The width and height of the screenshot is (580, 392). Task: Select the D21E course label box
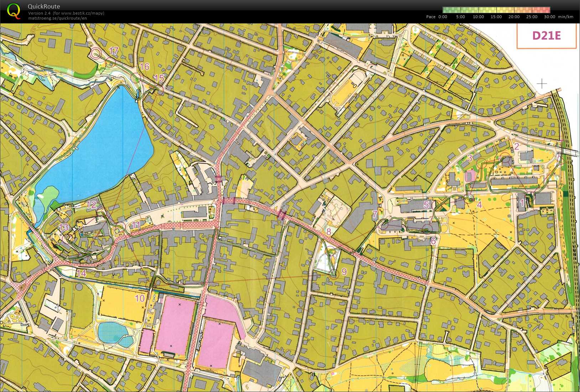point(546,36)
